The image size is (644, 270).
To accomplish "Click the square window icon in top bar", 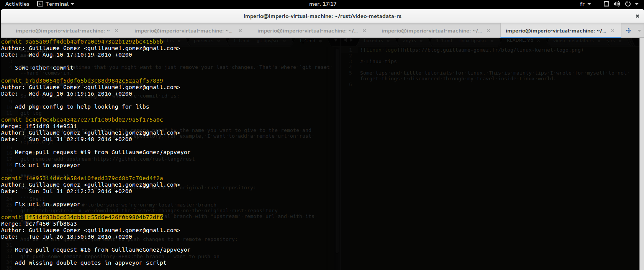I will [x=606, y=4].
